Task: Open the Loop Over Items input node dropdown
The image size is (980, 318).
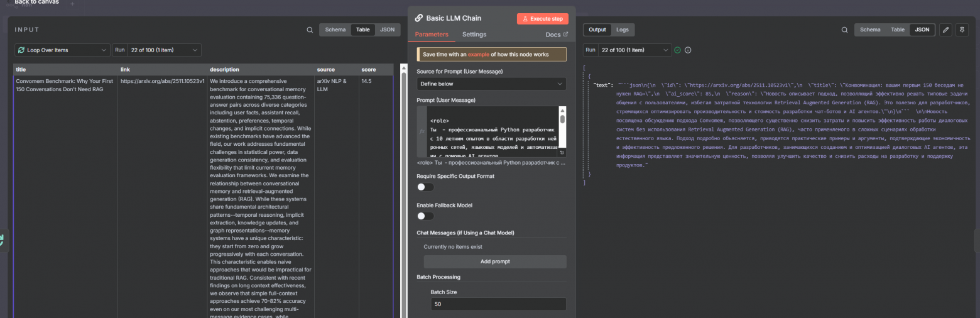Action: [x=62, y=50]
